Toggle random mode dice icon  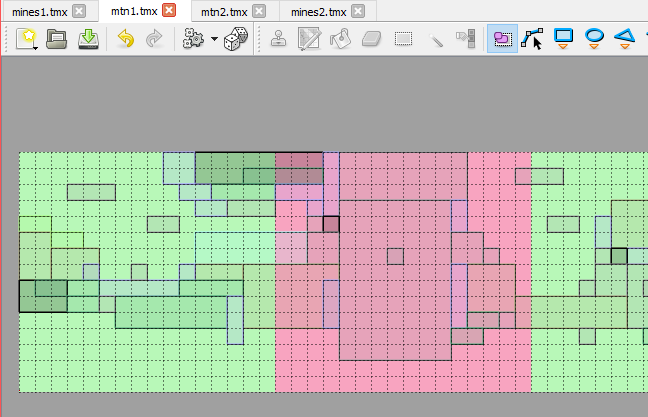[236, 39]
